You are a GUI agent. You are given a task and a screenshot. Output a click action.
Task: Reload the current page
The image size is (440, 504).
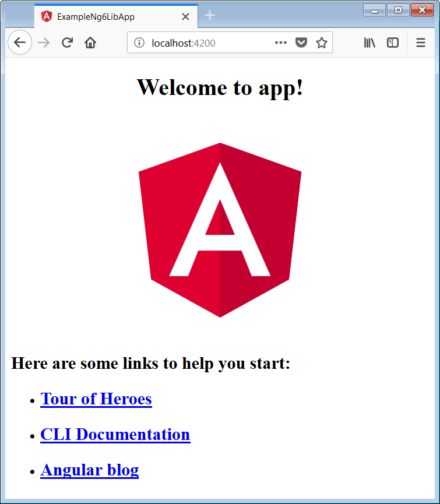point(67,43)
